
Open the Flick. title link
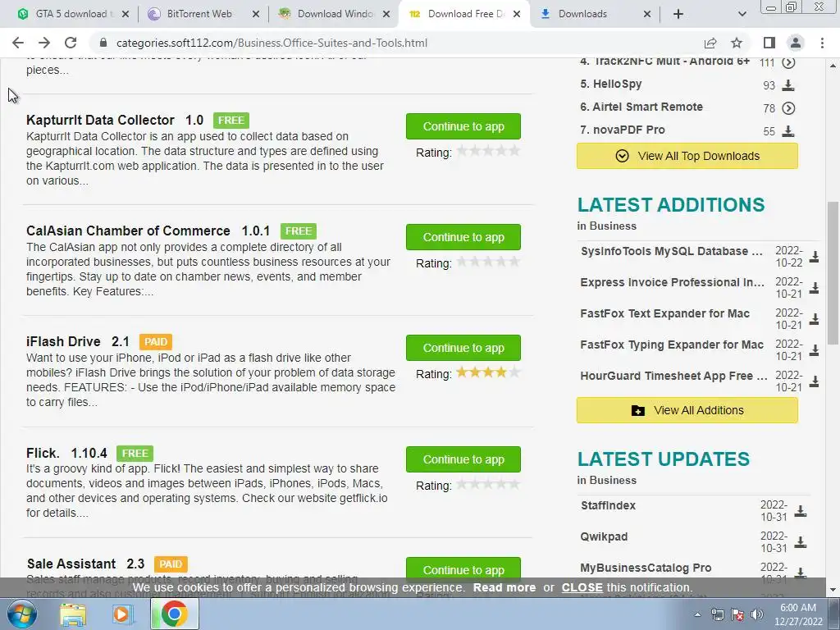click(x=43, y=453)
